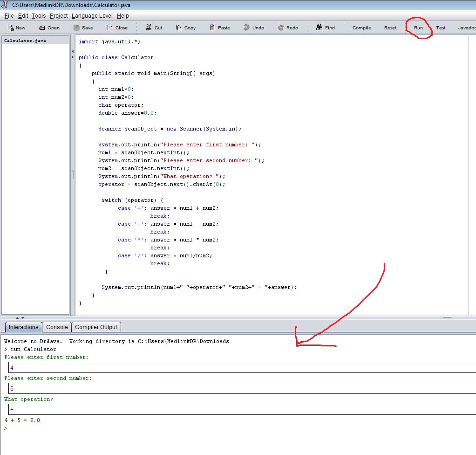Image resolution: width=476 pixels, height=455 pixels.
Task: Click the 'public static void main' line
Action: [x=153, y=73]
